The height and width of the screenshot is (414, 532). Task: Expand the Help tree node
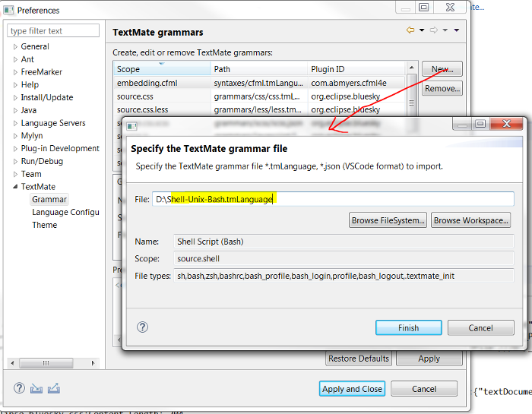click(15, 85)
